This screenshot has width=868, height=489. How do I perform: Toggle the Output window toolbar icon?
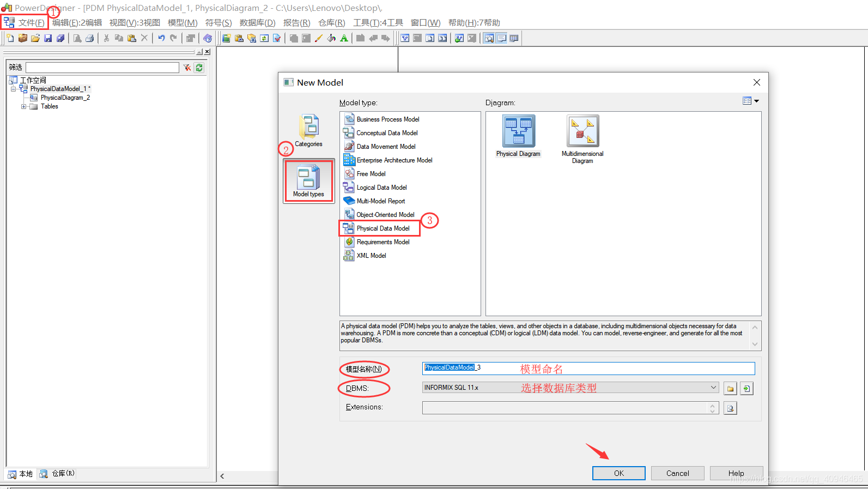[x=501, y=38]
